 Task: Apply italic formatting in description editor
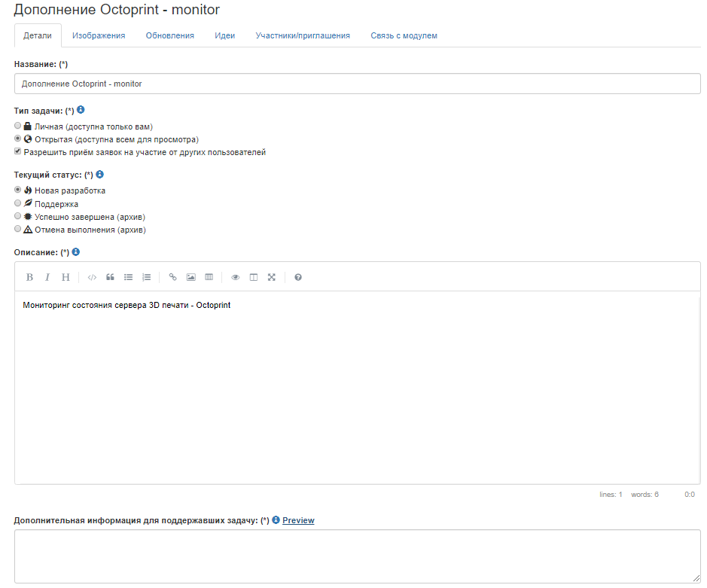(47, 277)
